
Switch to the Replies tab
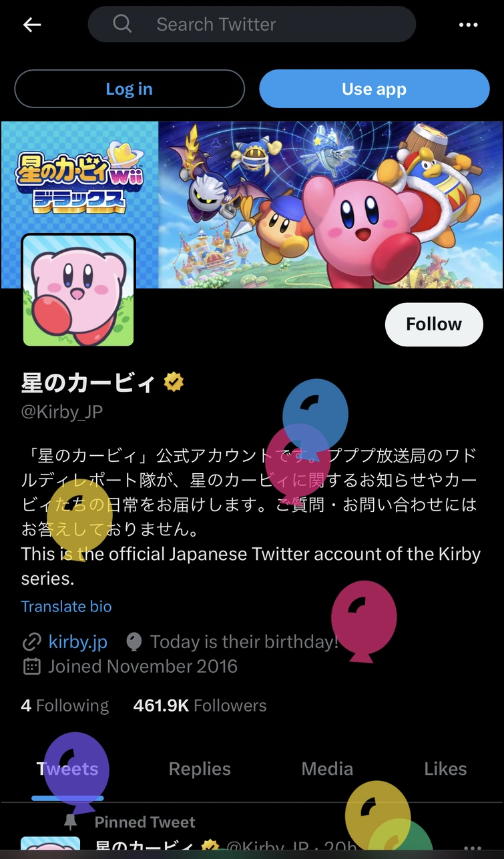tap(200, 769)
